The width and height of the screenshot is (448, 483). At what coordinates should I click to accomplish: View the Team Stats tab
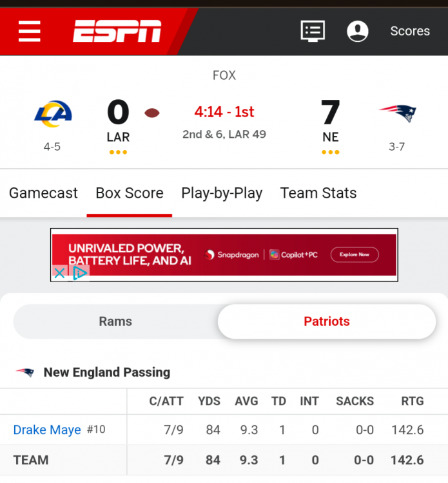[318, 193]
